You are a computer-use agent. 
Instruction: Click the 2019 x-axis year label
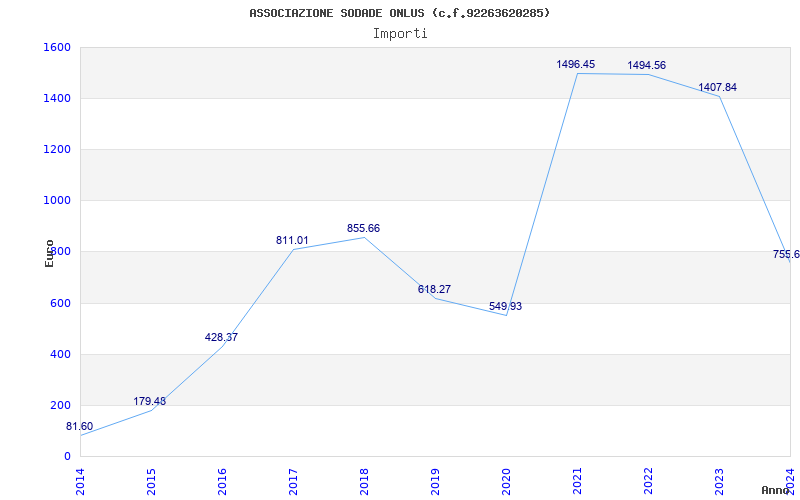(x=435, y=481)
